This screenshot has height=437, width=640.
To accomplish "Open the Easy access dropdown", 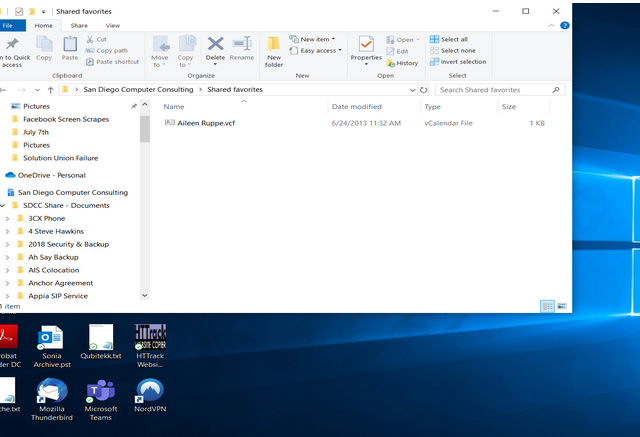I will pyautogui.click(x=316, y=51).
